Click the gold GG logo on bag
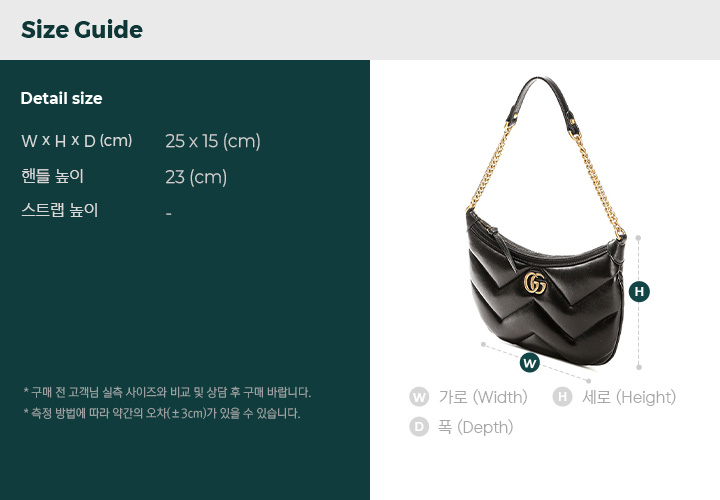Image resolution: width=720 pixels, height=500 pixels. point(535,283)
